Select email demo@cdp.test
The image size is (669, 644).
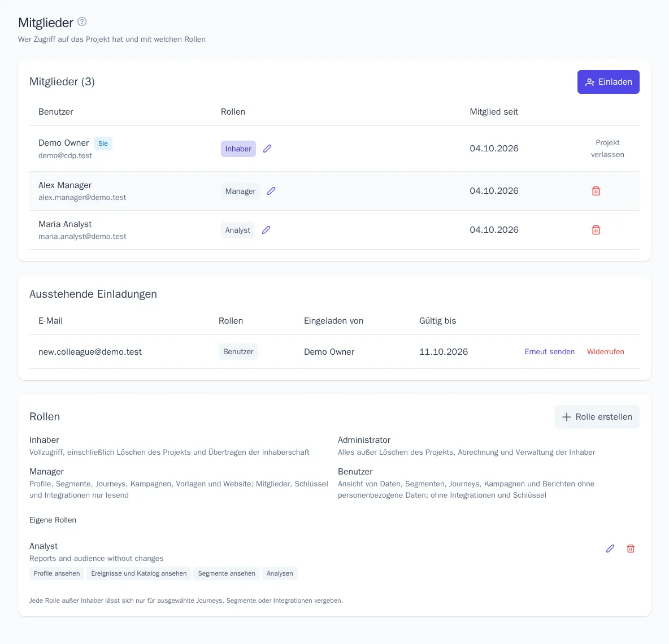pyautogui.click(x=66, y=156)
